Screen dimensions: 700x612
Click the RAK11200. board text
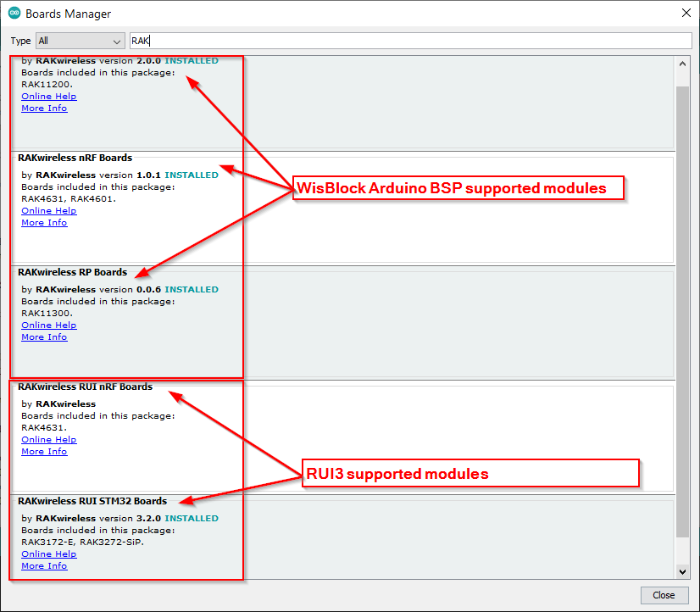point(47,85)
